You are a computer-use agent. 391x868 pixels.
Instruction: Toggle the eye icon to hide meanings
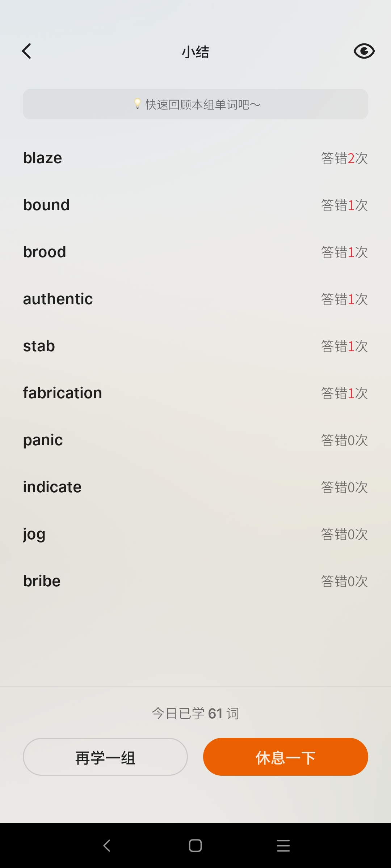point(364,51)
